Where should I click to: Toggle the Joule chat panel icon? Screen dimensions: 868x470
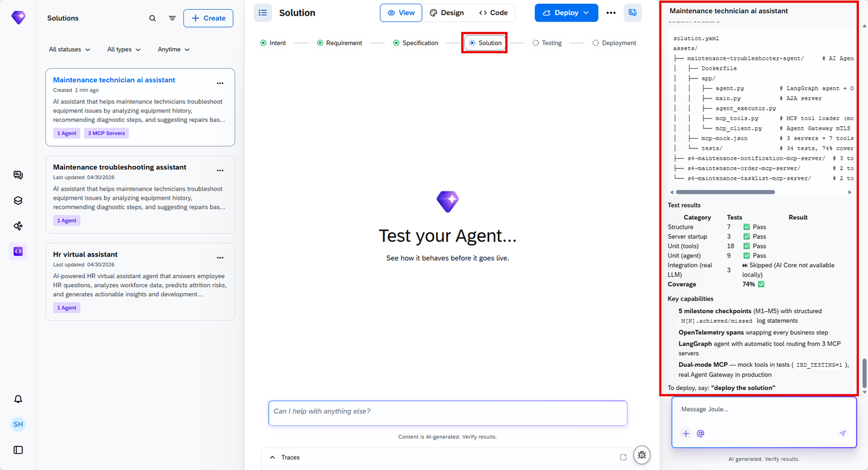632,13
